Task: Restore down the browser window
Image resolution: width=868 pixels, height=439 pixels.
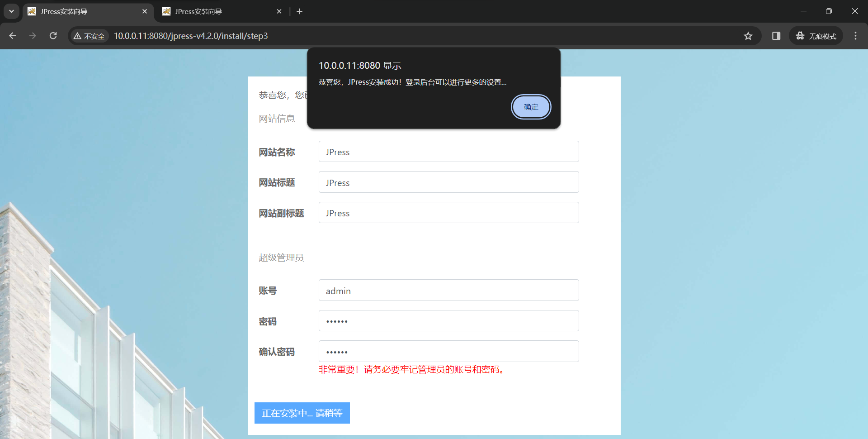Action: coord(829,11)
